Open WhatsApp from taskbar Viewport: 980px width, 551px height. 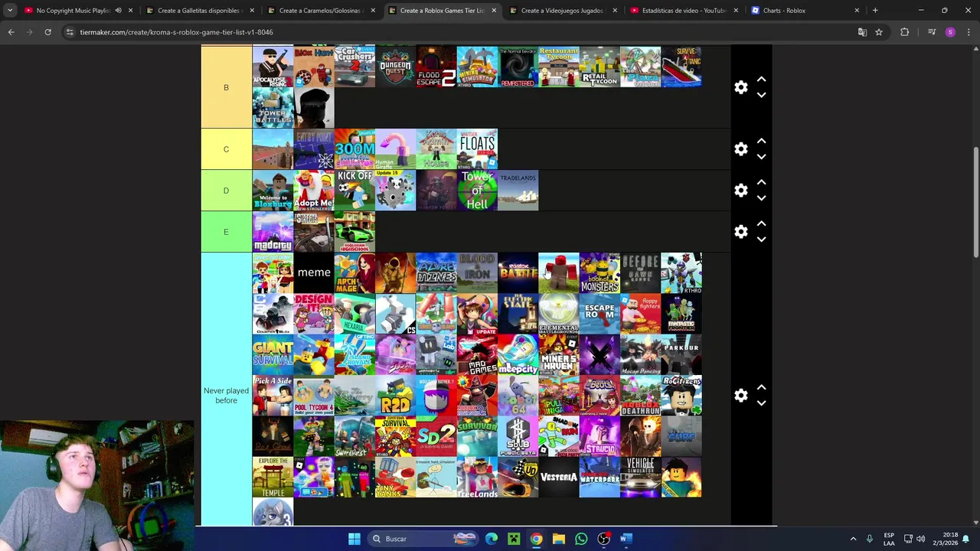(x=581, y=539)
